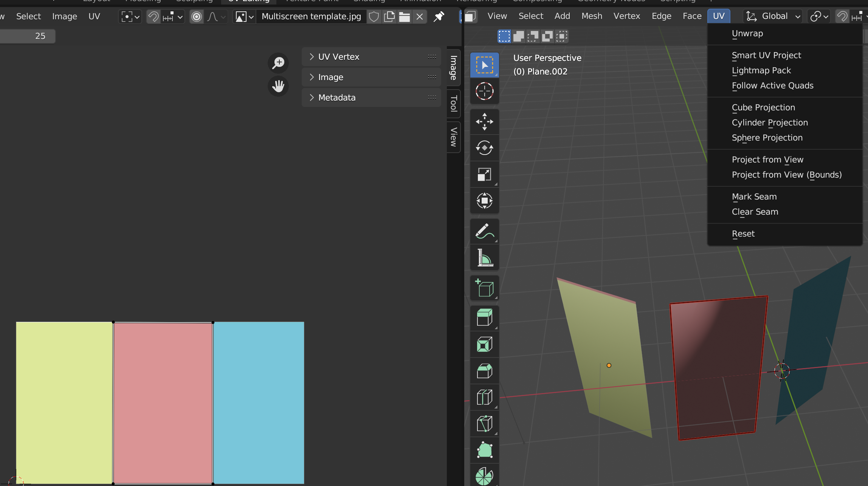The image size is (868, 486).
Task: Select the Measure tool
Action: pos(484,258)
